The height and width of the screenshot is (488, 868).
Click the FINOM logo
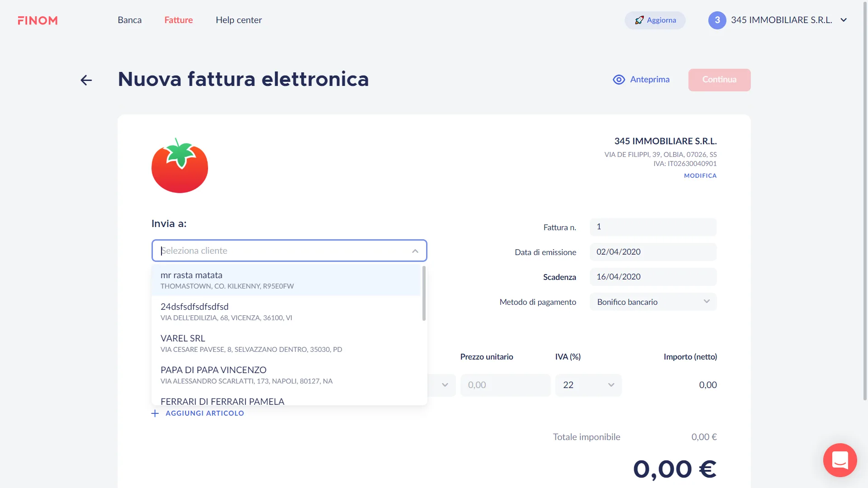[38, 20]
